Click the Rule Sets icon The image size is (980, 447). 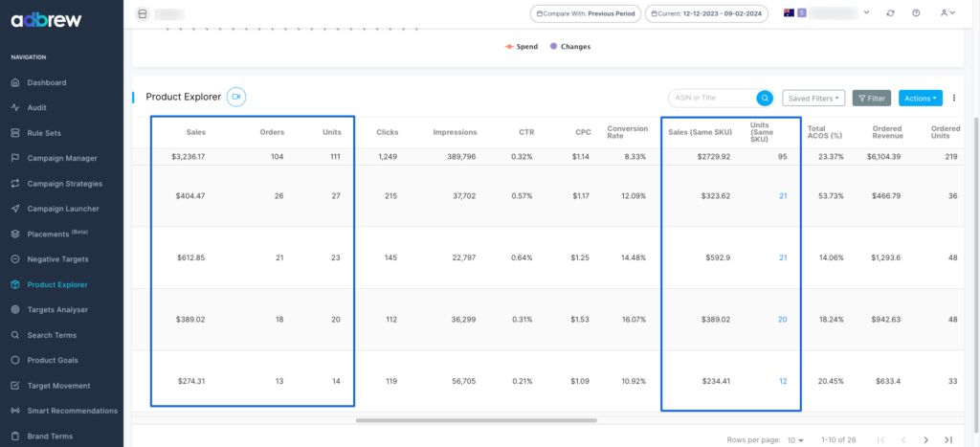[15, 133]
